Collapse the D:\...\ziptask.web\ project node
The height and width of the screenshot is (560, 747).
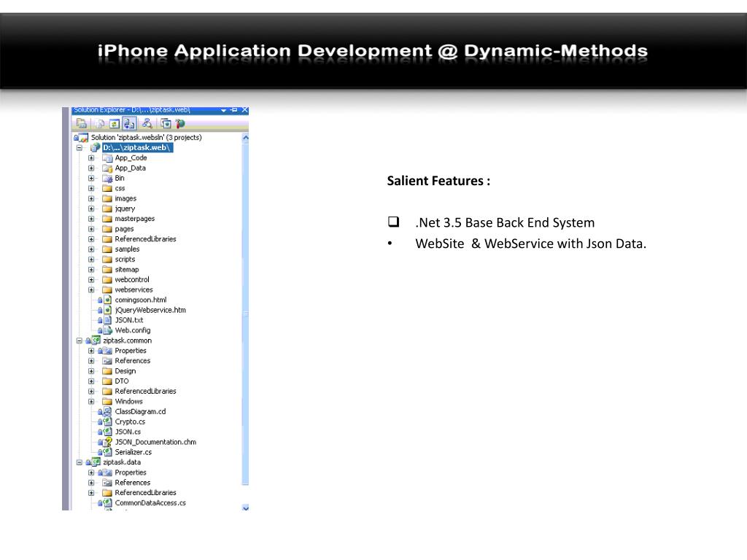80,147
